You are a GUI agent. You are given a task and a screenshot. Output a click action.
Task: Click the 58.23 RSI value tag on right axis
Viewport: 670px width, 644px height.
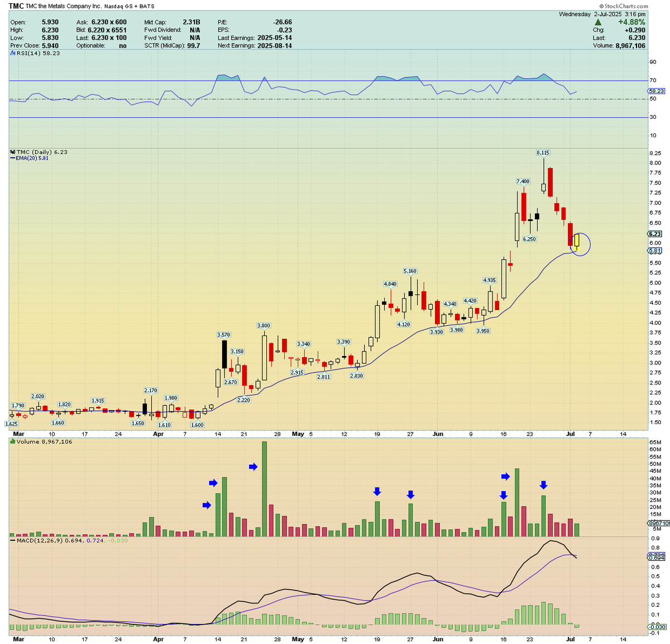point(657,91)
